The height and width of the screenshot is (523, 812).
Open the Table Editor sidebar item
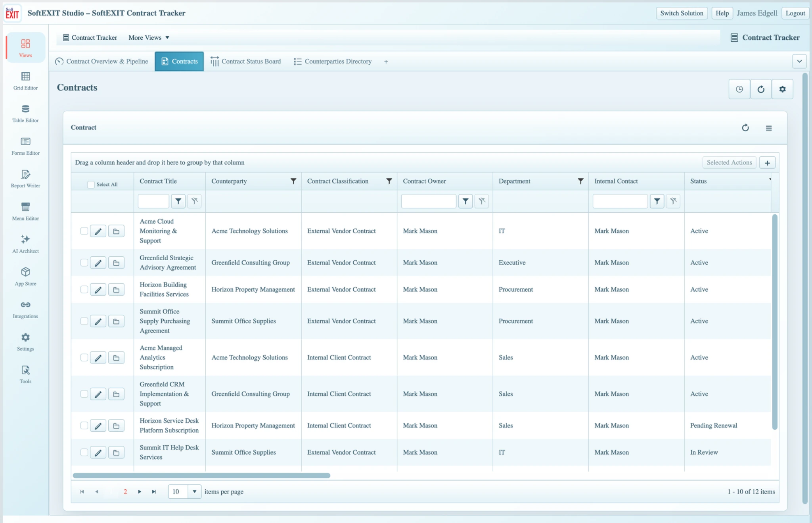25,113
